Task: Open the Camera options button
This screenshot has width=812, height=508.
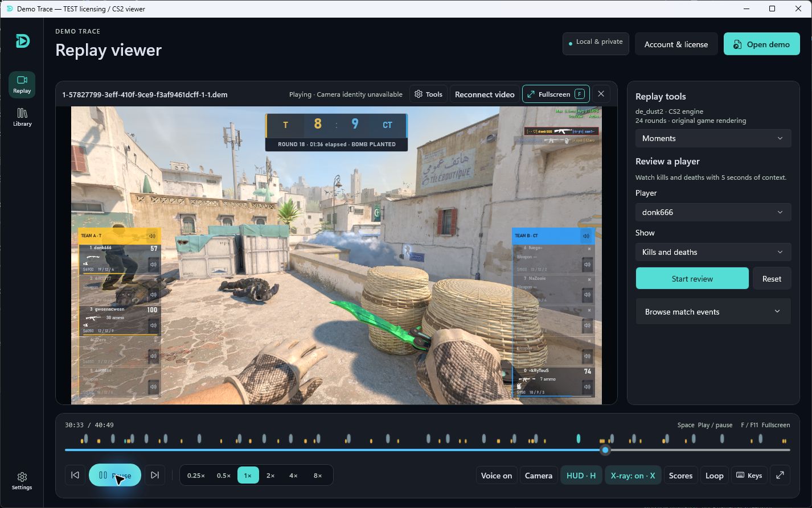Action: pos(539,475)
